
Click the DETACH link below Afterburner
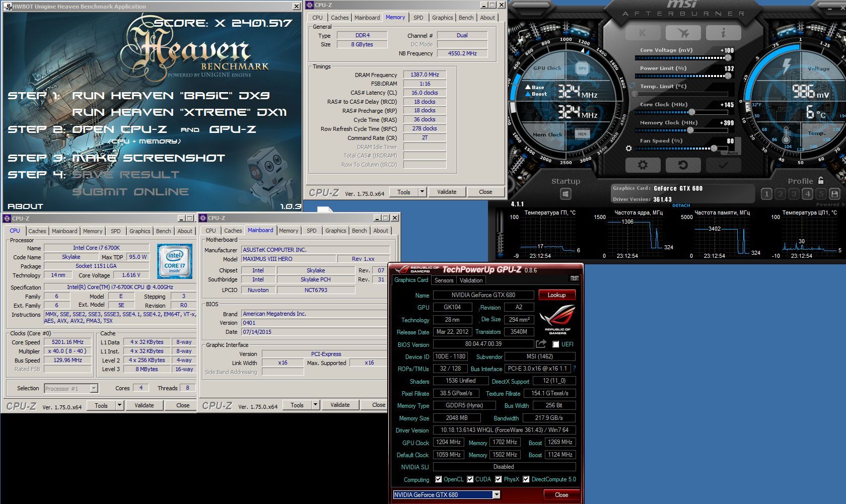681,205
